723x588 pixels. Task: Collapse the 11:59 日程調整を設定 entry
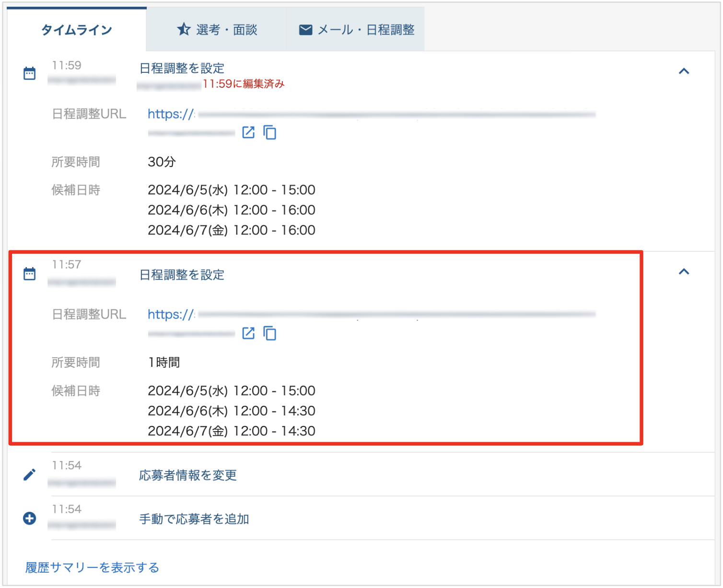point(684,71)
